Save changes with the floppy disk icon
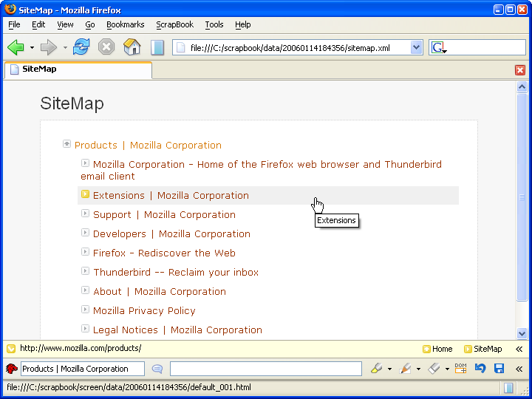 499,369
